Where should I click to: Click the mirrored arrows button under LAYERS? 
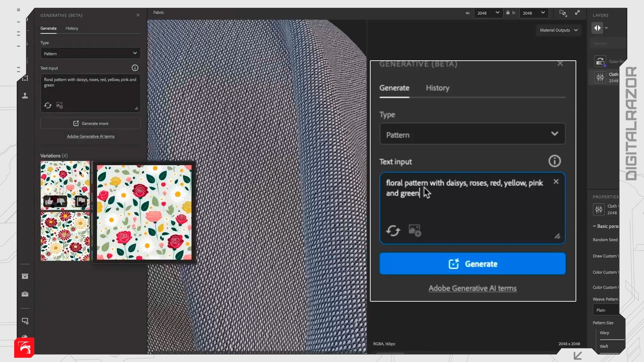coord(597,28)
